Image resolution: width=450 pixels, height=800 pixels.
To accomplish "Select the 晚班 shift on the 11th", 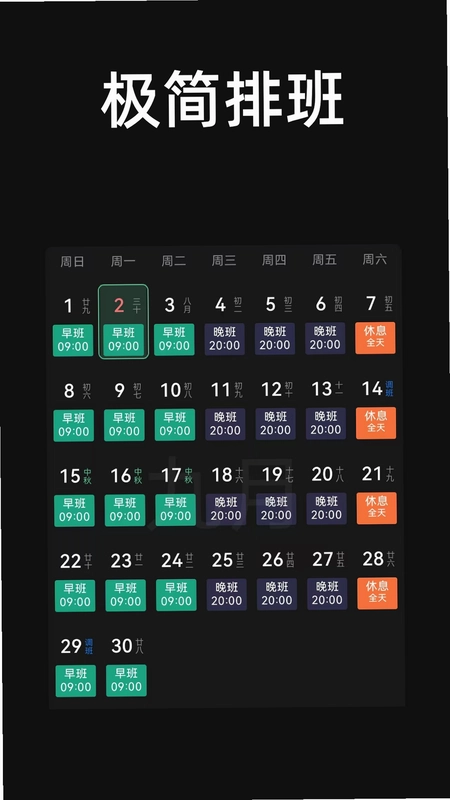I will click(x=225, y=423).
